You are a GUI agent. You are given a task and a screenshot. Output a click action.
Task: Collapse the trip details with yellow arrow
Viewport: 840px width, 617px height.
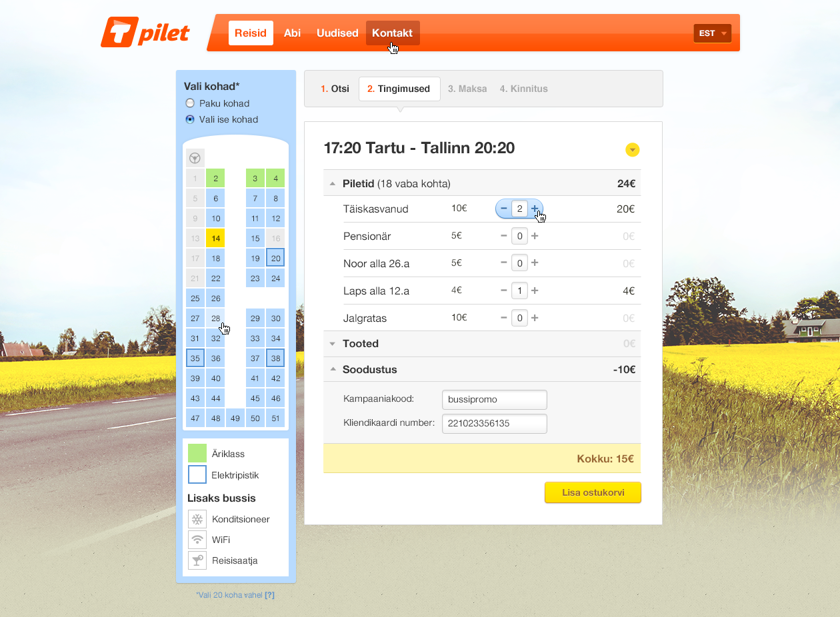[632, 150]
